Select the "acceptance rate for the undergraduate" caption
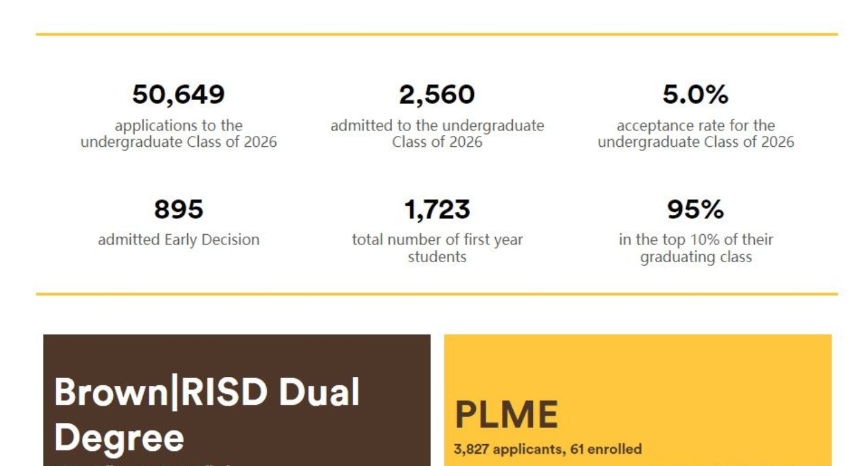Image resolution: width=868 pixels, height=466 pixels. point(695,134)
